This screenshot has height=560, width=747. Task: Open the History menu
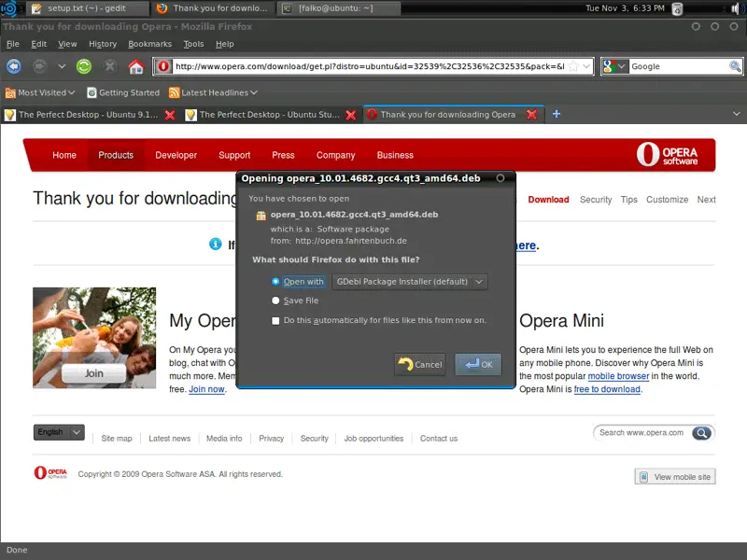(x=103, y=44)
